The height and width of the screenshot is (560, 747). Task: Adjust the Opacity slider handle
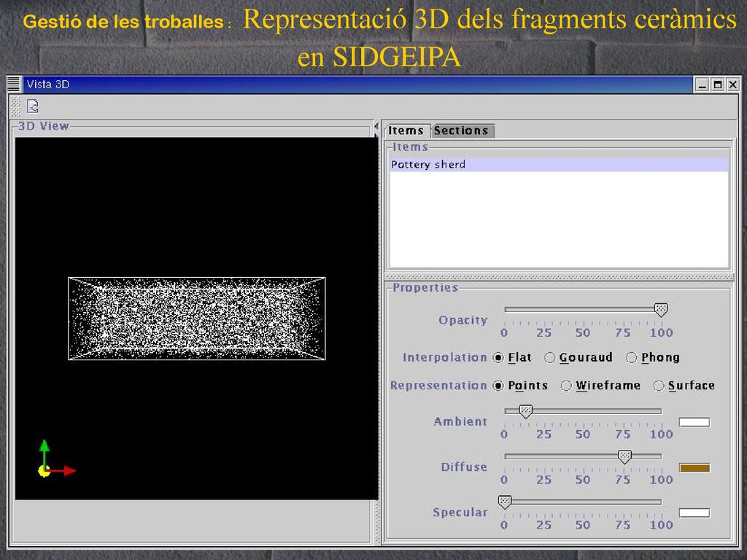tap(661, 310)
